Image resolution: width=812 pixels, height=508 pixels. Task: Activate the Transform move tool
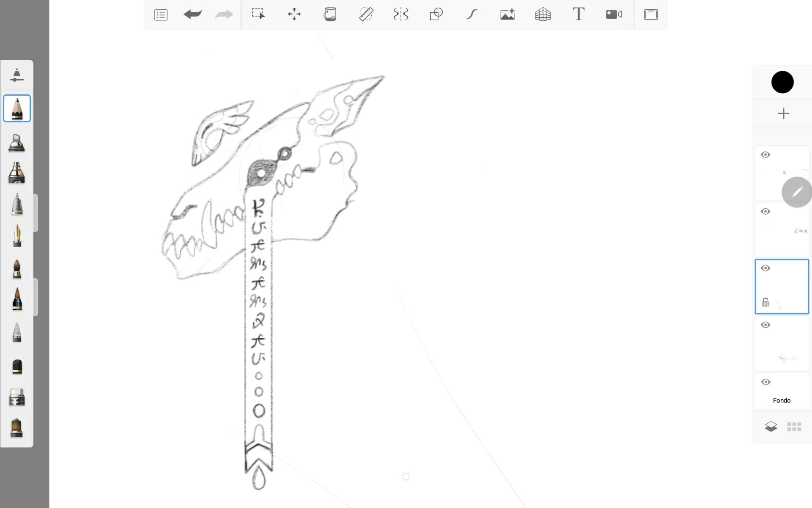(294, 14)
